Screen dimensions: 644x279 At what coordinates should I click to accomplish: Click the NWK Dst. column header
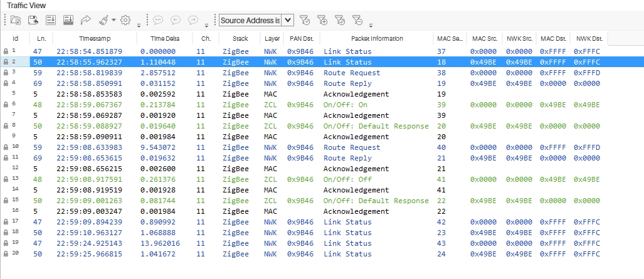tap(589, 39)
